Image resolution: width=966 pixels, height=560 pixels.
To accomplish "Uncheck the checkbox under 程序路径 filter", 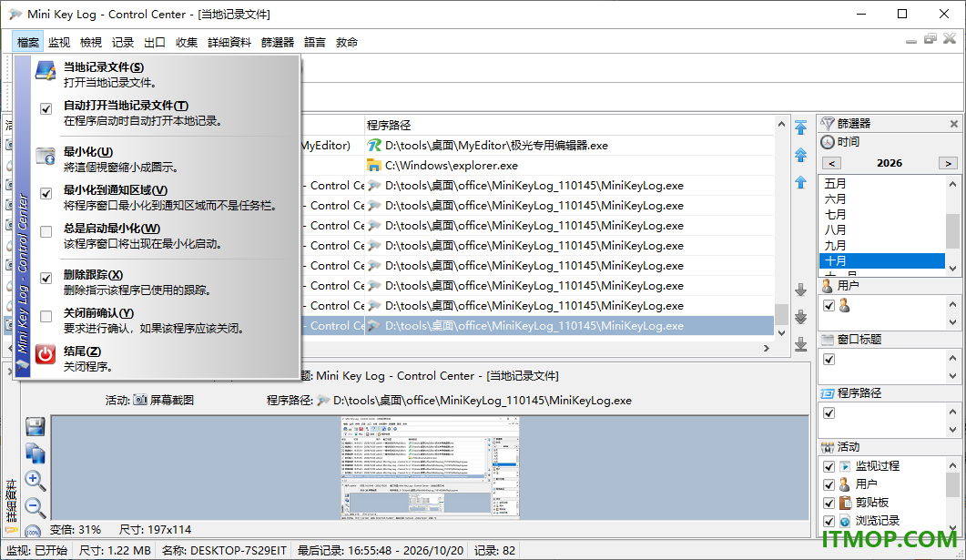I will tap(829, 412).
